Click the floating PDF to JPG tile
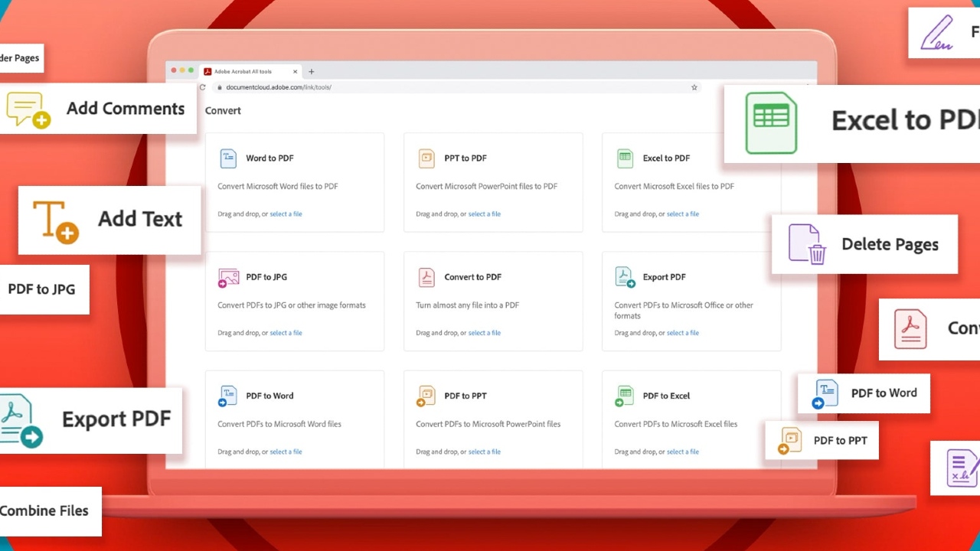The width and height of the screenshot is (980, 551). 44,289
